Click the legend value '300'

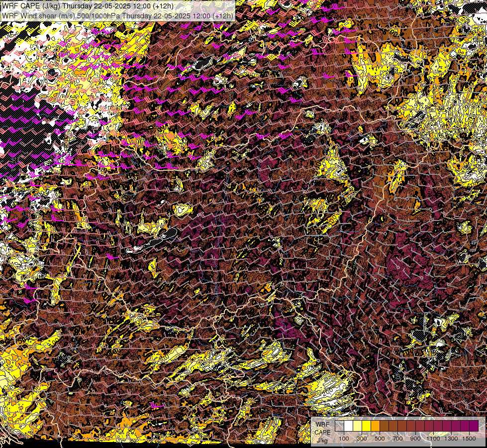(x=362, y=439)
